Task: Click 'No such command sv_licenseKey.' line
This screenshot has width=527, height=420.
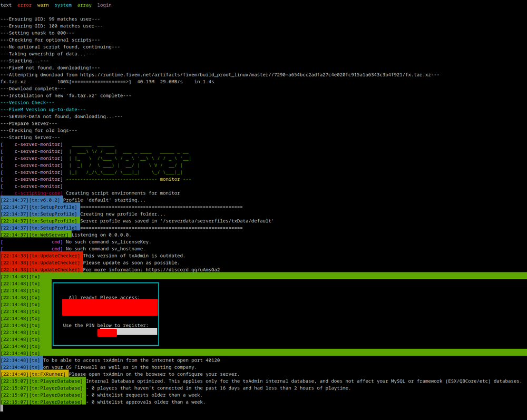Action: point(109,241)
